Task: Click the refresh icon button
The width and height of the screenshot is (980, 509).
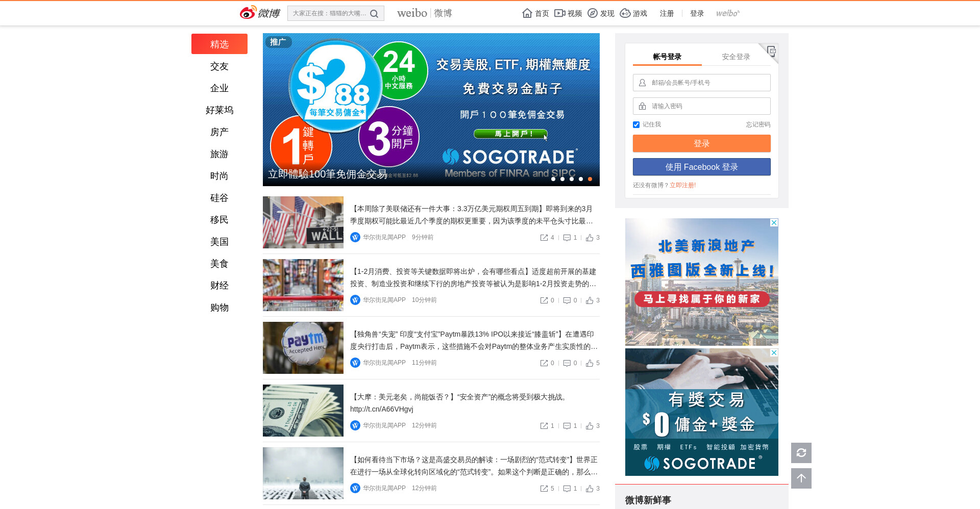Action: 801,453
